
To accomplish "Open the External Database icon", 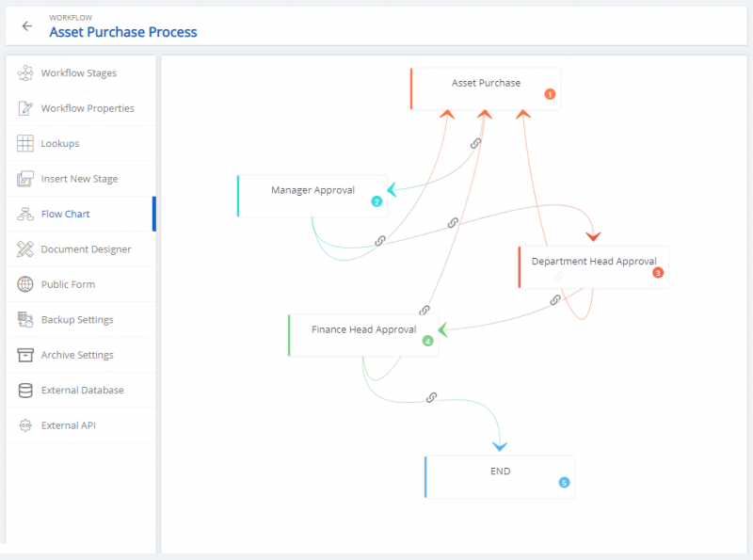I will click(x=24, y=390).
